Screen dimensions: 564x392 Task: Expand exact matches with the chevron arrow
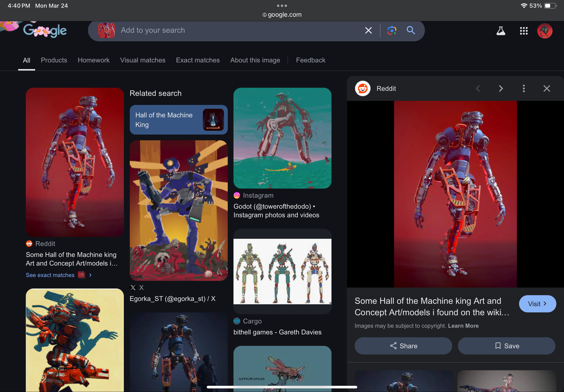point(90,275)
